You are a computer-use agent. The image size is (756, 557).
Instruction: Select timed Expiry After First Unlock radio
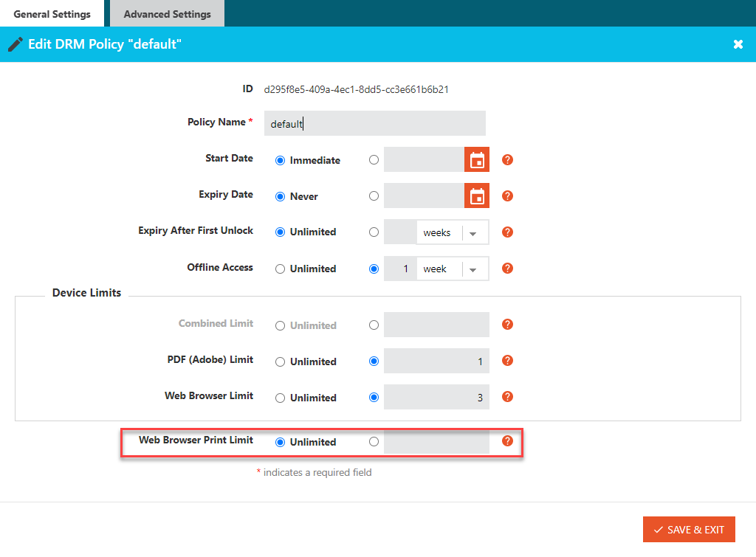point(374,232)
